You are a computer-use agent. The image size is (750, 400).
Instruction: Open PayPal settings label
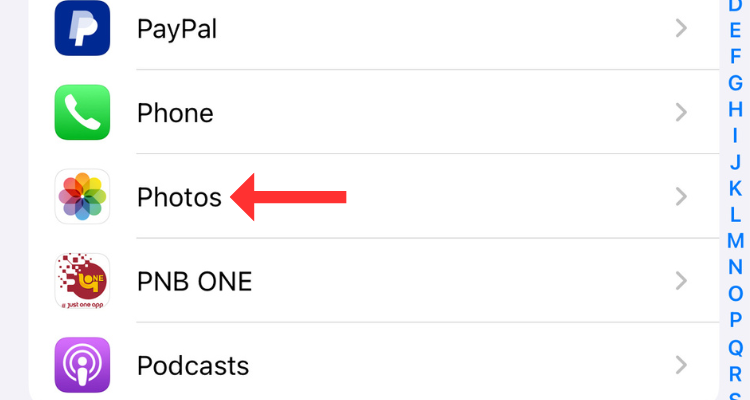[176, 29]
